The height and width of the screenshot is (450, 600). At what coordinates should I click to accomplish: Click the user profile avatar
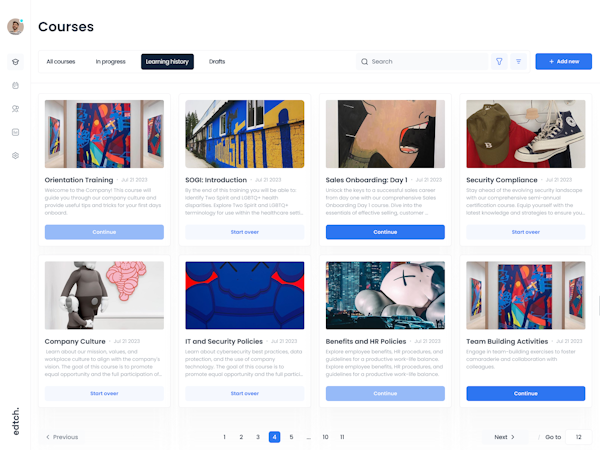point(15,26)
